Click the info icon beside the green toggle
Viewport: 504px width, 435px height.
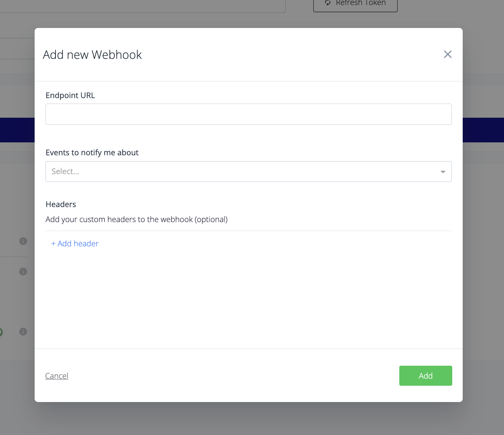pyautogui.click(x=23, y=331)
